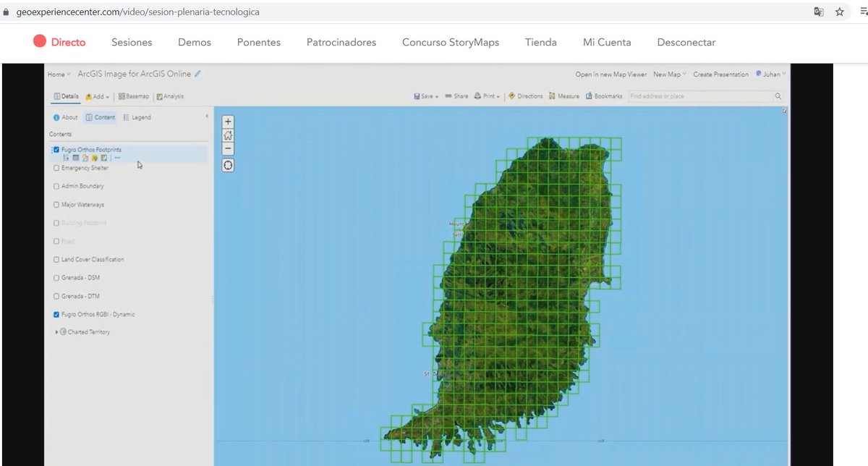868x466 pixels.
Task: Open the Save dropdown
Action: click(x=426, y=96)
